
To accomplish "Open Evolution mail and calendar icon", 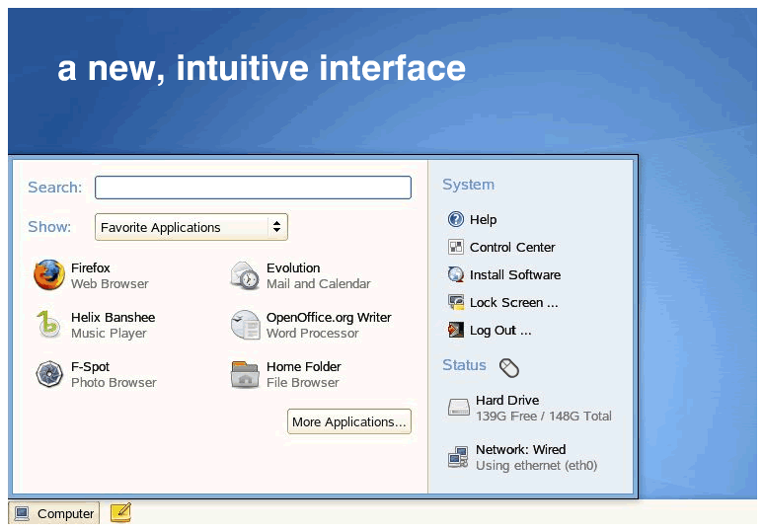I will [x=245, y=275].
